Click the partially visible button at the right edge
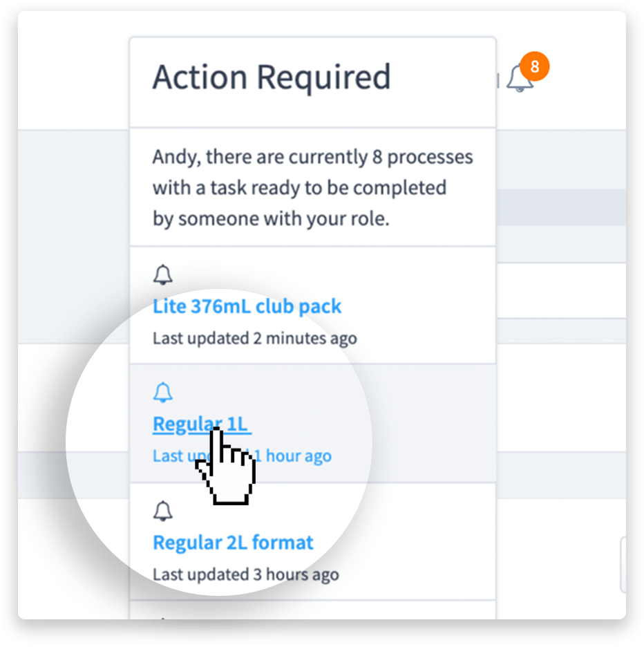Viewport: 644px width, 647px height. (x=623, y=565)
